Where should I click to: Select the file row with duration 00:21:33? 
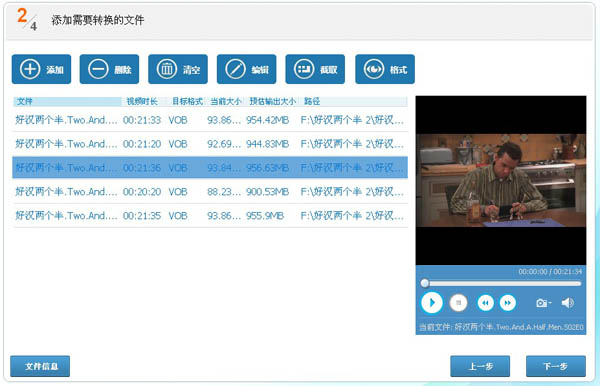210,120
